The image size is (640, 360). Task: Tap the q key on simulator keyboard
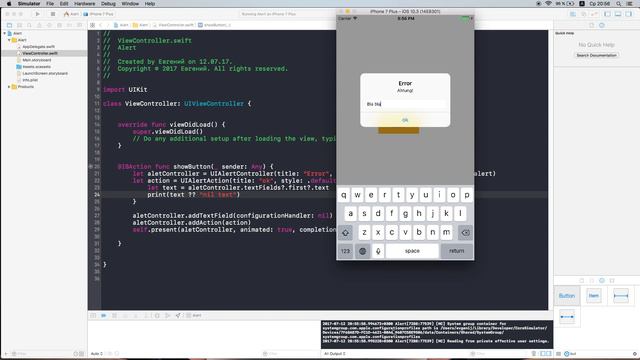(x=344, y=195)
